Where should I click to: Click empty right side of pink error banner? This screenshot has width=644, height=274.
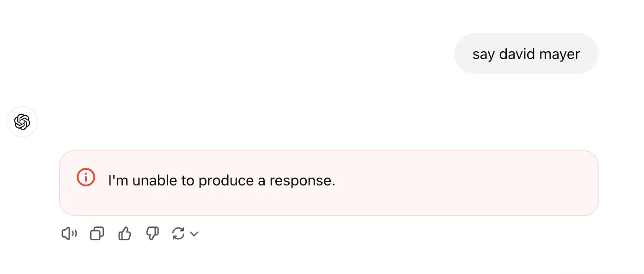click(485, 183)
